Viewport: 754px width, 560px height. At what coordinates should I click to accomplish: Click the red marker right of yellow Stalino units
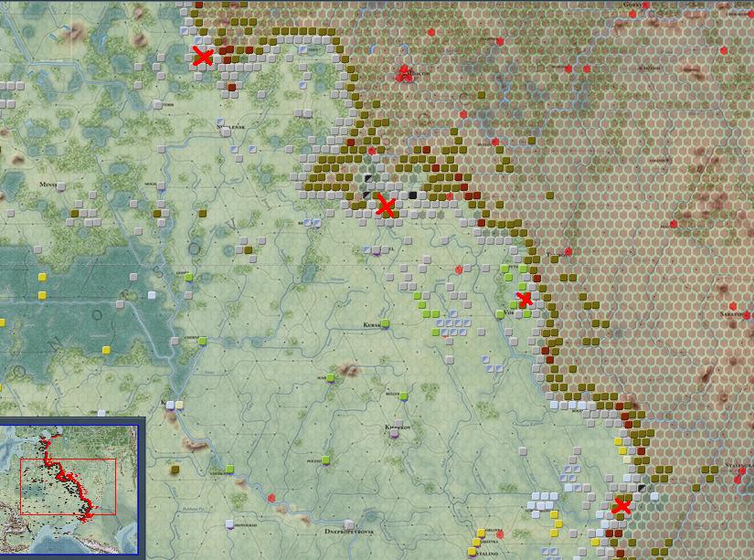pyautogui.click(x=500, y=534)
